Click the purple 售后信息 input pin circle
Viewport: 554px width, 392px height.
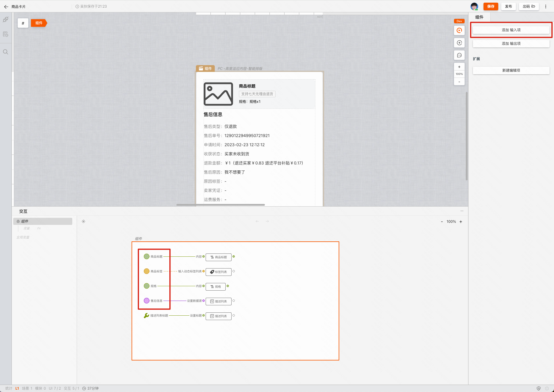[x=147, y=301]
